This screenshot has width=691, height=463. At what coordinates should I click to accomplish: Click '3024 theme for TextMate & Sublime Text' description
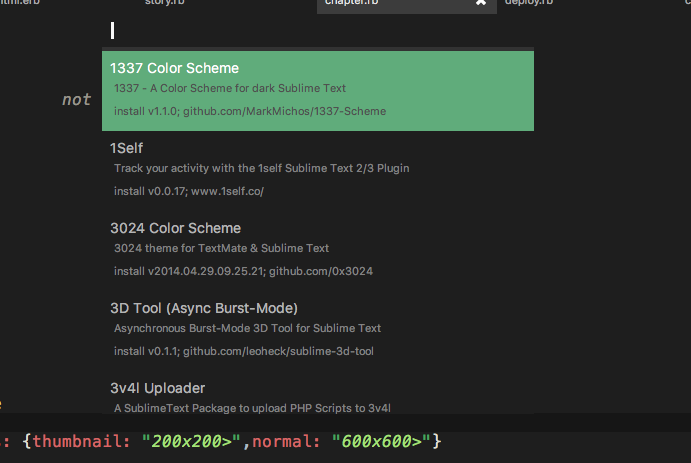[x=221, y=248]
